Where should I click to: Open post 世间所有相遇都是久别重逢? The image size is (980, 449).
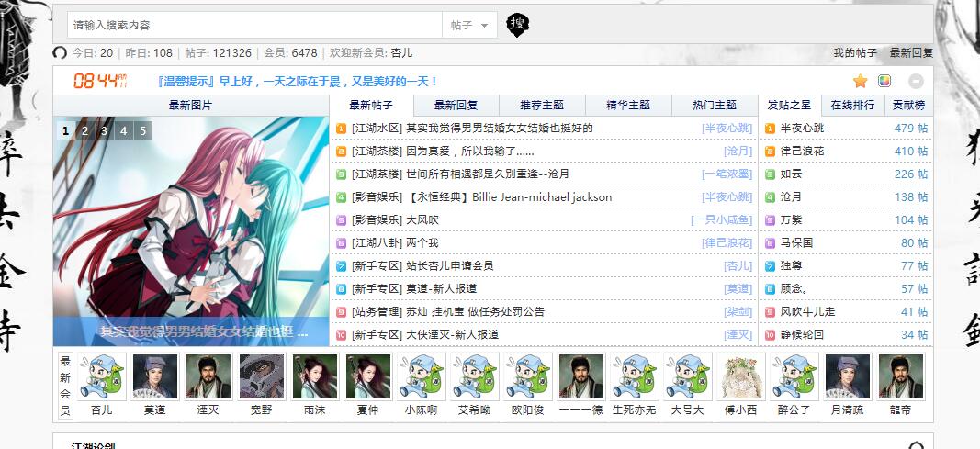tap(488, 174)
